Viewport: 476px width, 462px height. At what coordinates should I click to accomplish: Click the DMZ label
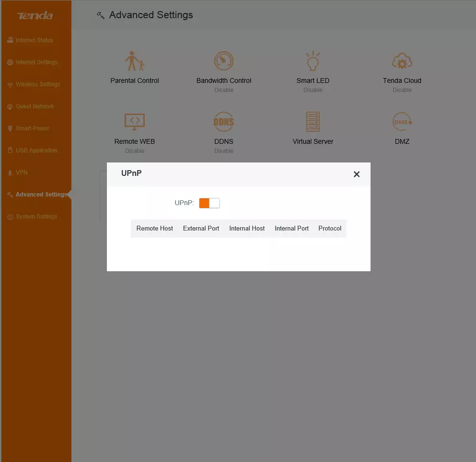point(402,141)
